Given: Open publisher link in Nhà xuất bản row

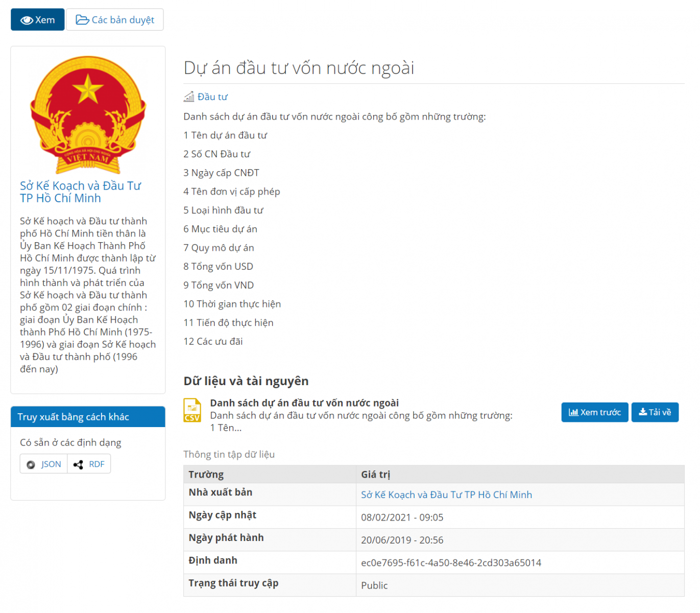Looking at the screenshot, I should click(446, 494).
